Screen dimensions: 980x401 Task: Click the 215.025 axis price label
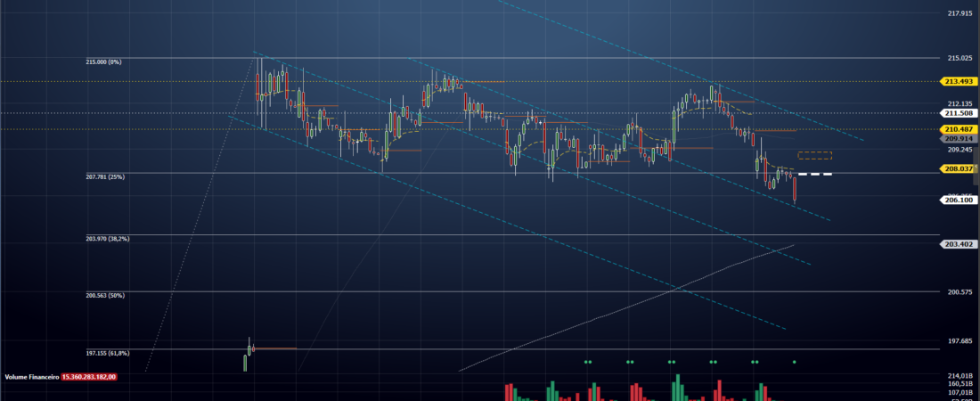(x=962, y=58)
